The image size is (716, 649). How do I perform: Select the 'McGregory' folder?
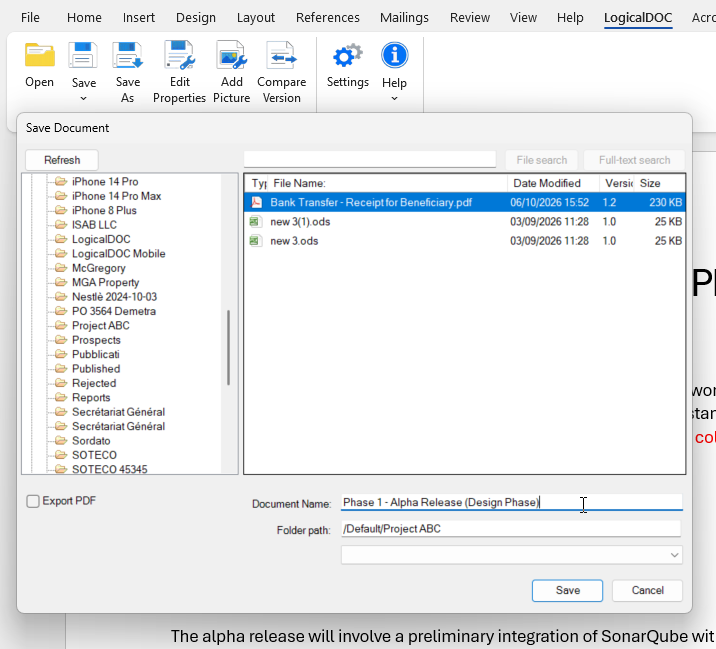click(x=99, y=268)
